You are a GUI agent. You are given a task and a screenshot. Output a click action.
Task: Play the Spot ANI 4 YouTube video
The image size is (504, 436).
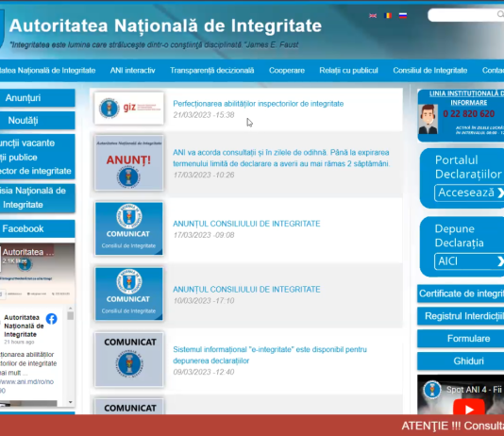[469, 409]
